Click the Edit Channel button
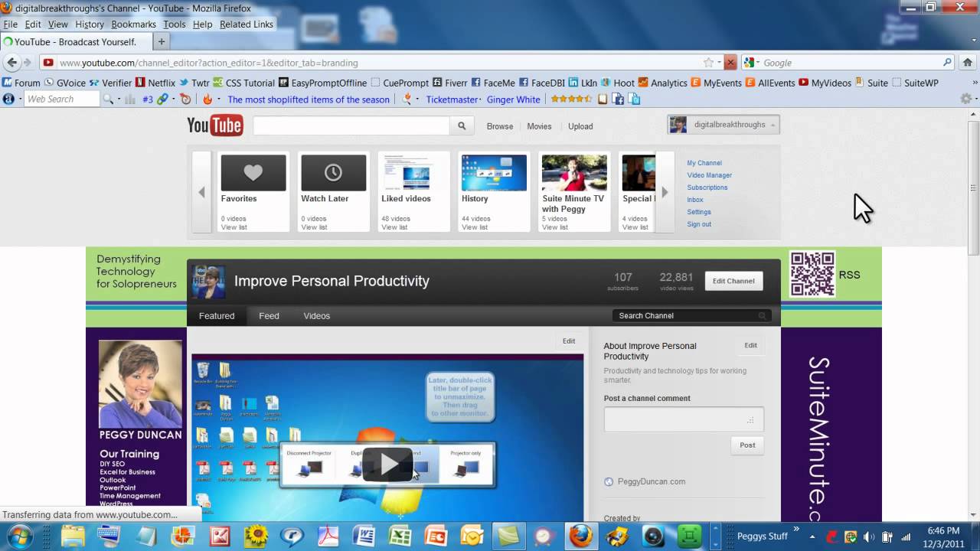Viewport: 980px width, 551px height. coord(733,281)
